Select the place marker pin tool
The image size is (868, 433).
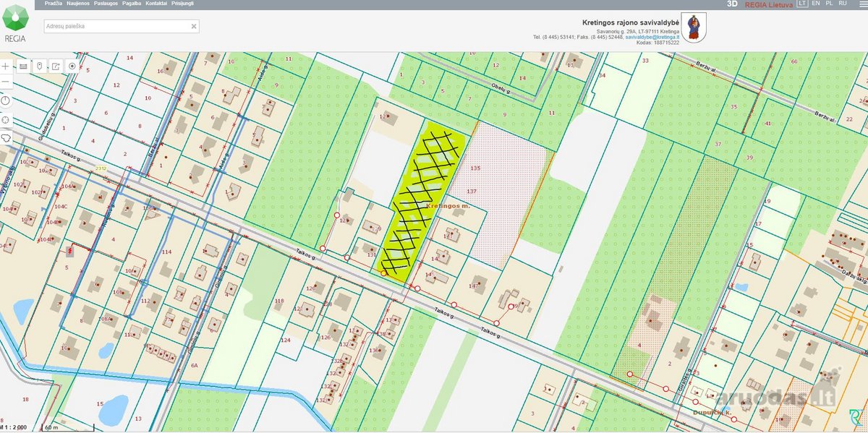tap(40, 66)
